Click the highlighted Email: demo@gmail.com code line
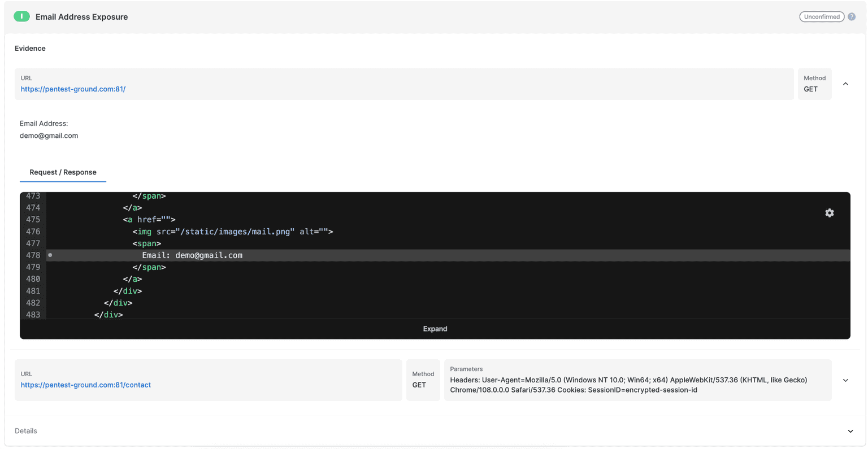The image size is (868, 449). click(192, 255)
